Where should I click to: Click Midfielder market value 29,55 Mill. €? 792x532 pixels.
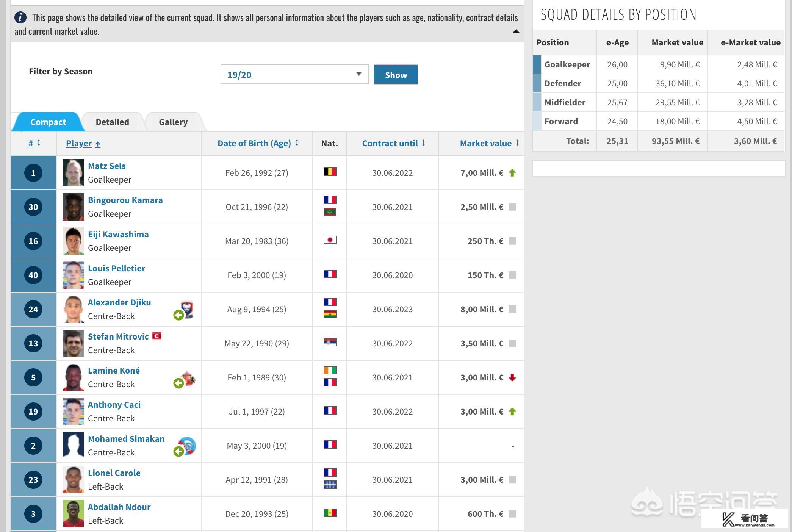(678, 102)
